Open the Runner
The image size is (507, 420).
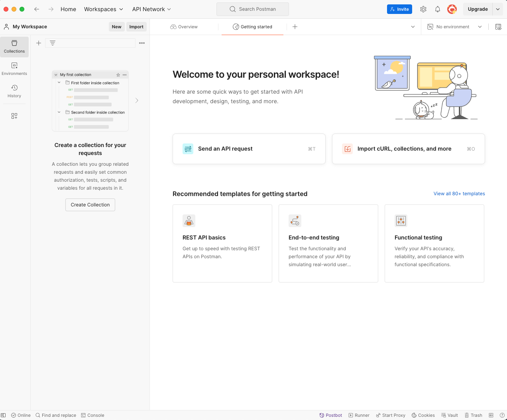pyautogui.click(x=359, y=415)
